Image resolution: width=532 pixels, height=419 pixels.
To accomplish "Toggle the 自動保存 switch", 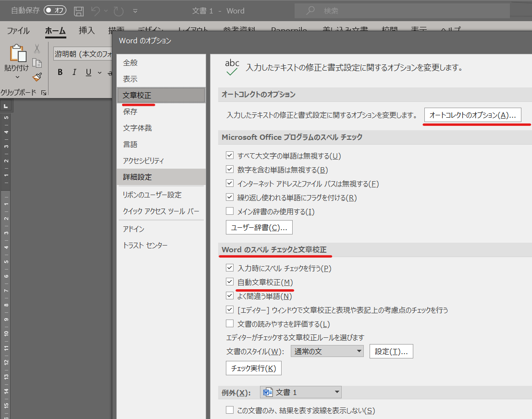I will click(x=55, y=11).
